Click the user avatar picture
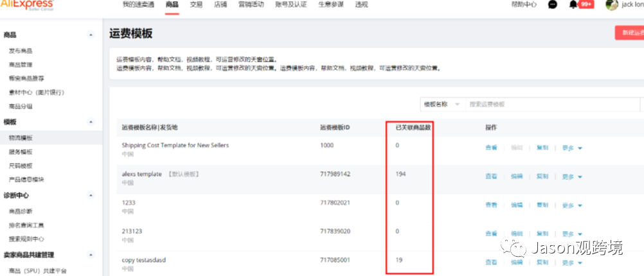The width and height of the screenshot is (644, 276). click(612, 4)
